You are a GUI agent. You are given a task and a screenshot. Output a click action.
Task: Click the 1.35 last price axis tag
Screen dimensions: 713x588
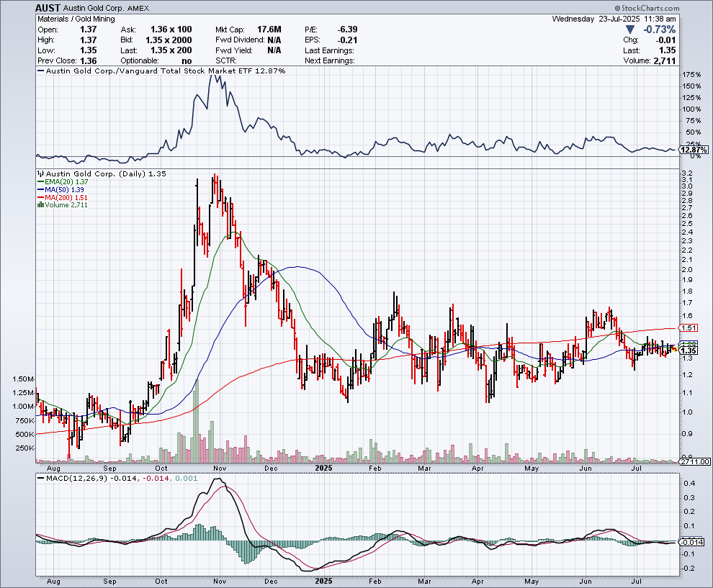[x=689, y=350]
